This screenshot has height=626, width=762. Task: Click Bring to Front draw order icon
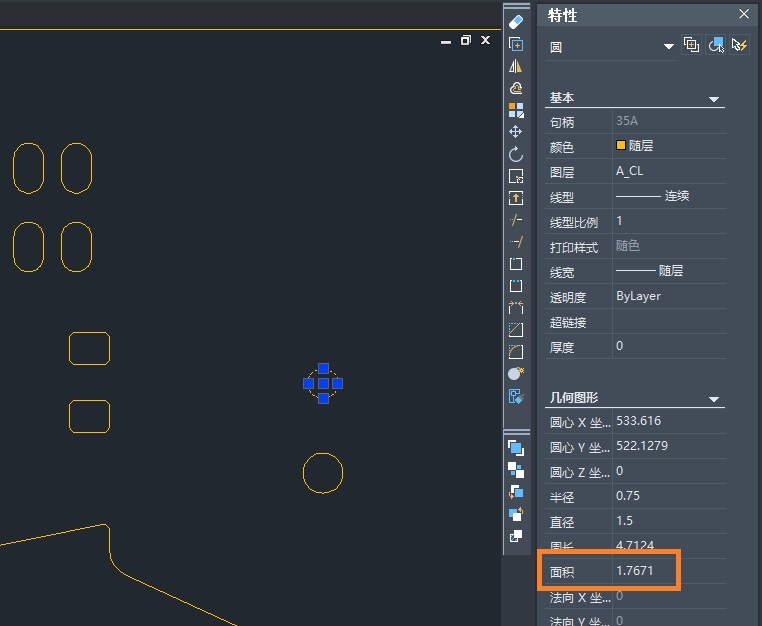(x=516, y=448)
